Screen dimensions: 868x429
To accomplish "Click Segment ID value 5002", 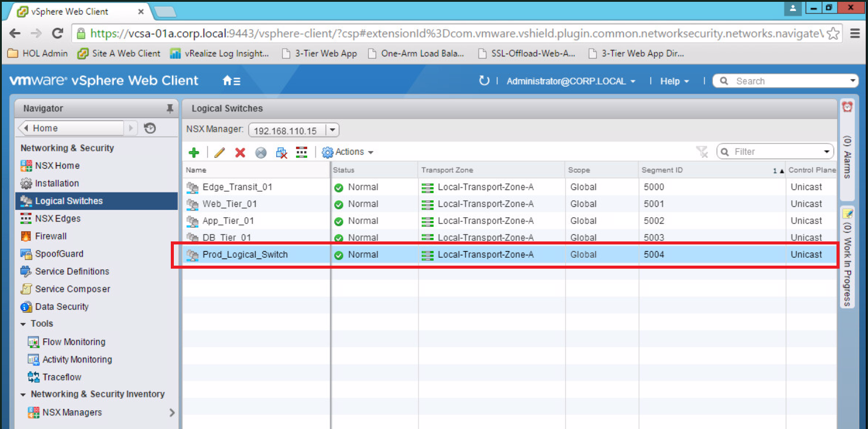I will point(654,221).
